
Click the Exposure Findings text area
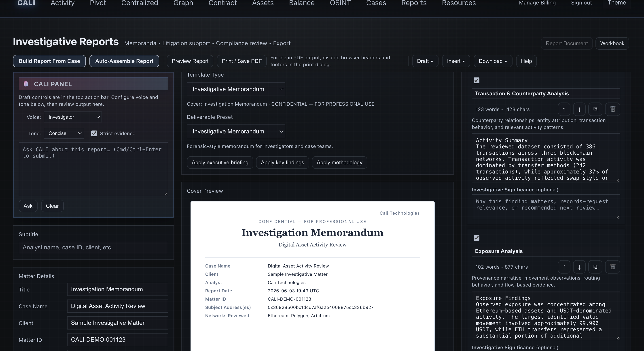546,315
